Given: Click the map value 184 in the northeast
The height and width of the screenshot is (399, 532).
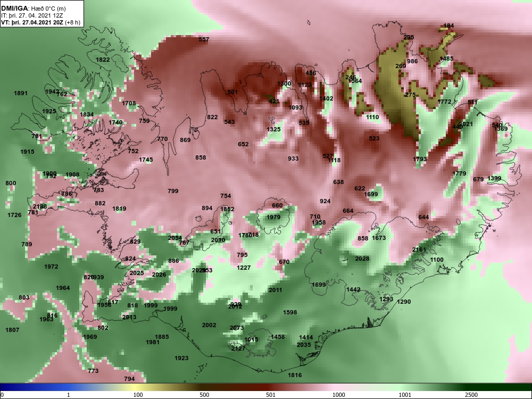Looking at the screenshot, I should (449, 26).
